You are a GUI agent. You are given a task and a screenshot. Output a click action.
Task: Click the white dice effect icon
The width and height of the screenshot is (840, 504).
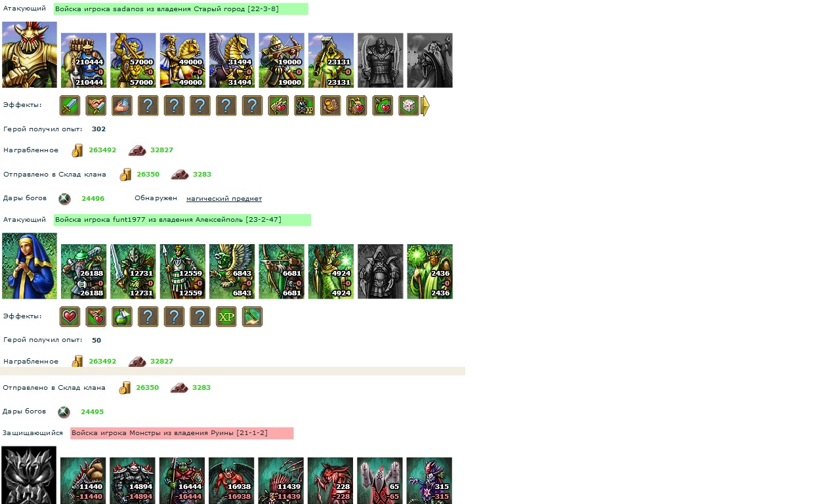coord(409,106)
